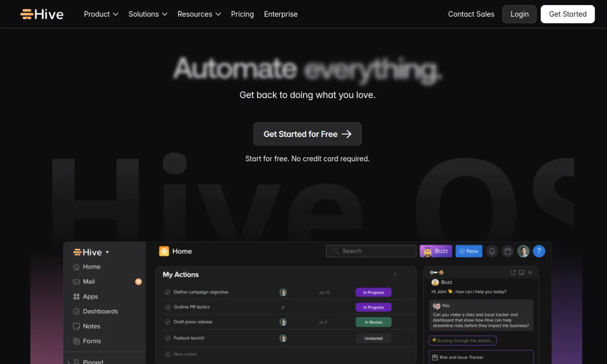Click the Buzz bee avatar in chat
607x364 pixels.
[x=435, y=282]
